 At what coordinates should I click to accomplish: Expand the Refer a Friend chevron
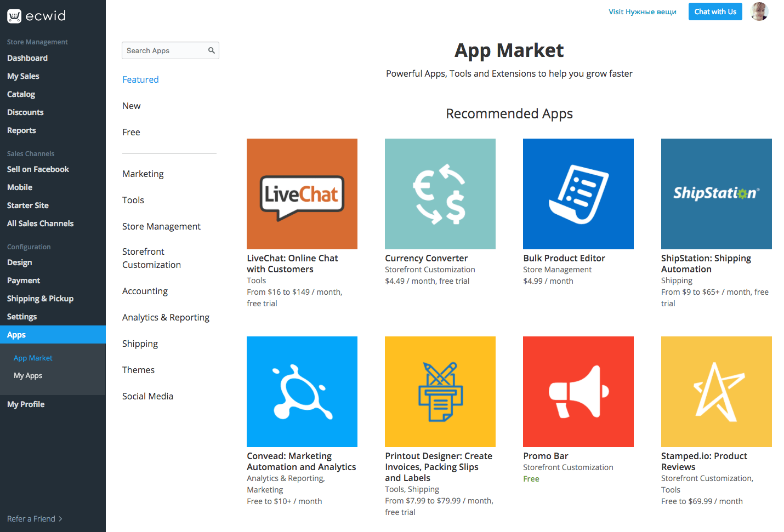(x=60, y=519)
